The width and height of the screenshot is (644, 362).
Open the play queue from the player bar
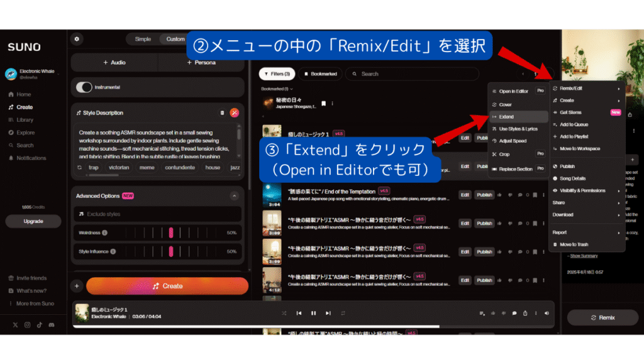click(x=482, y=313)
